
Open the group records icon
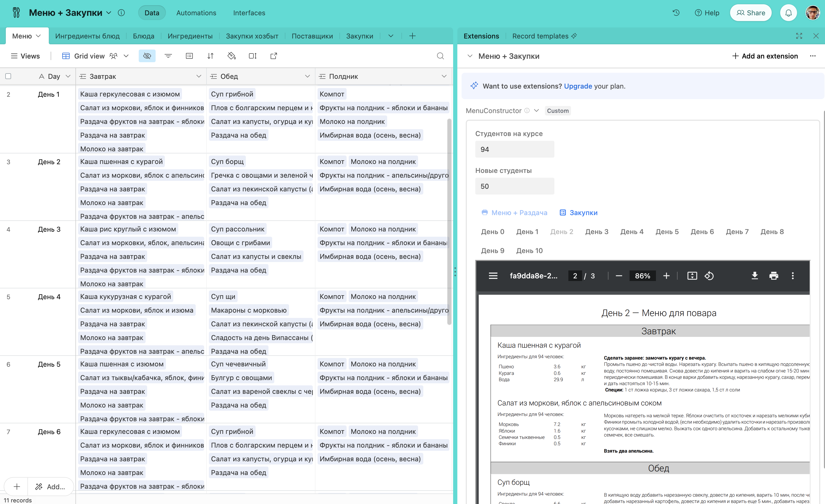click(189, 56)
